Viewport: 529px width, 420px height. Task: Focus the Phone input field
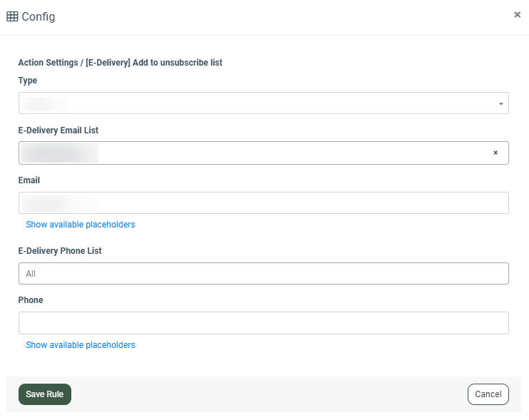(264, 323)
